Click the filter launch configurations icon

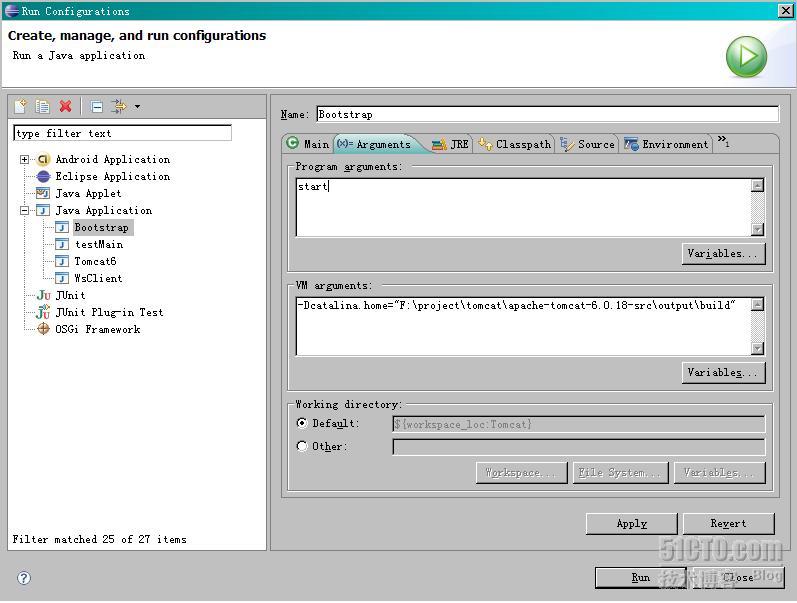point(119,106)
